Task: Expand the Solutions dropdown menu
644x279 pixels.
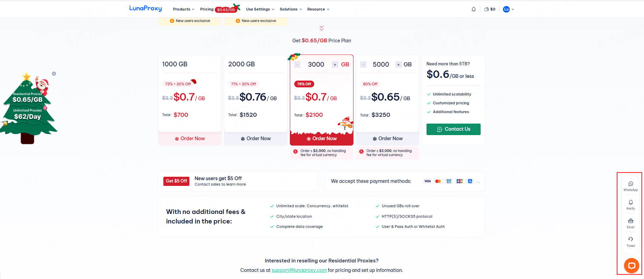Action: [291, 9]
